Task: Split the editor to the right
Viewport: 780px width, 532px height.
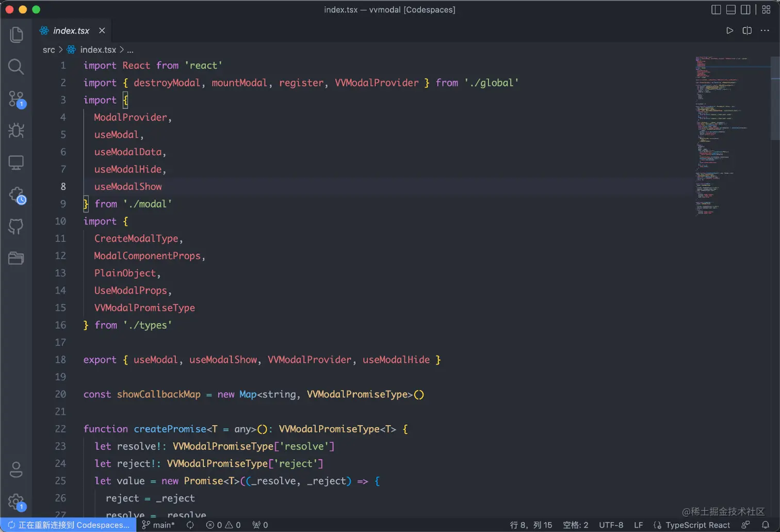Action: tap(747, 30)
